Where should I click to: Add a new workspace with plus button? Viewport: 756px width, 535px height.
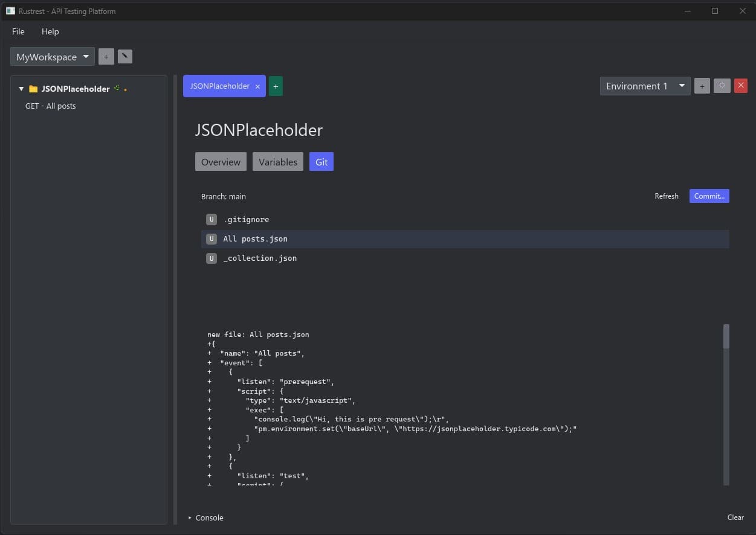(x=106, y=57)
